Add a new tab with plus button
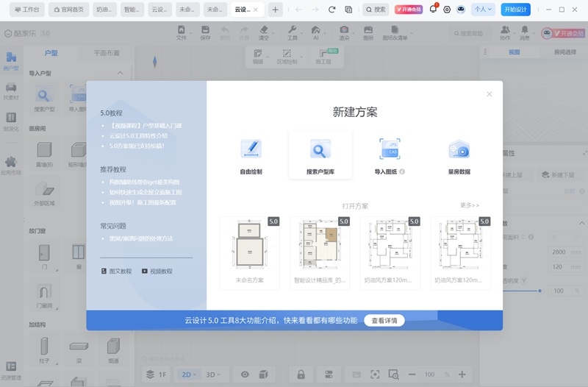This screenshot has height=387, width=588. point(275,10)
